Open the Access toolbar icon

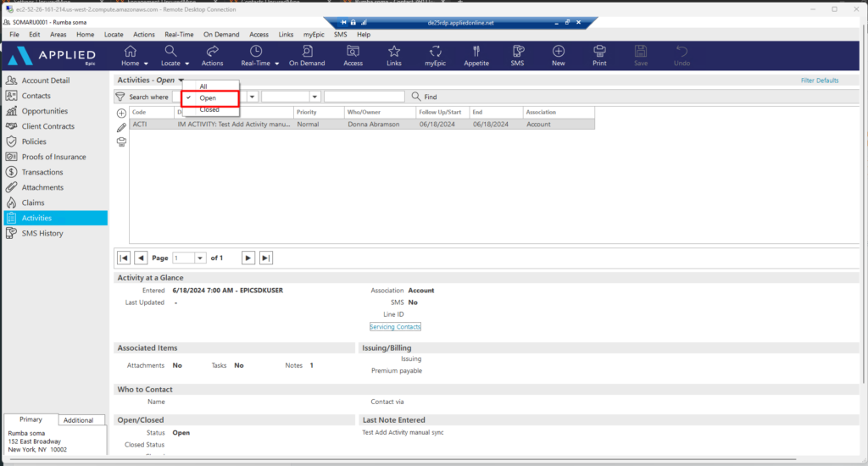353,52
